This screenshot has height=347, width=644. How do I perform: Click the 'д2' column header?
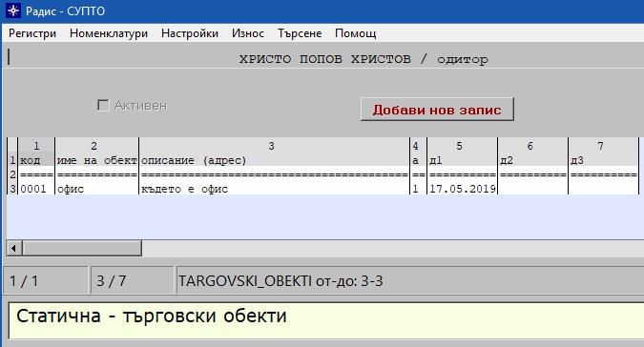click(x=533, y=160)
